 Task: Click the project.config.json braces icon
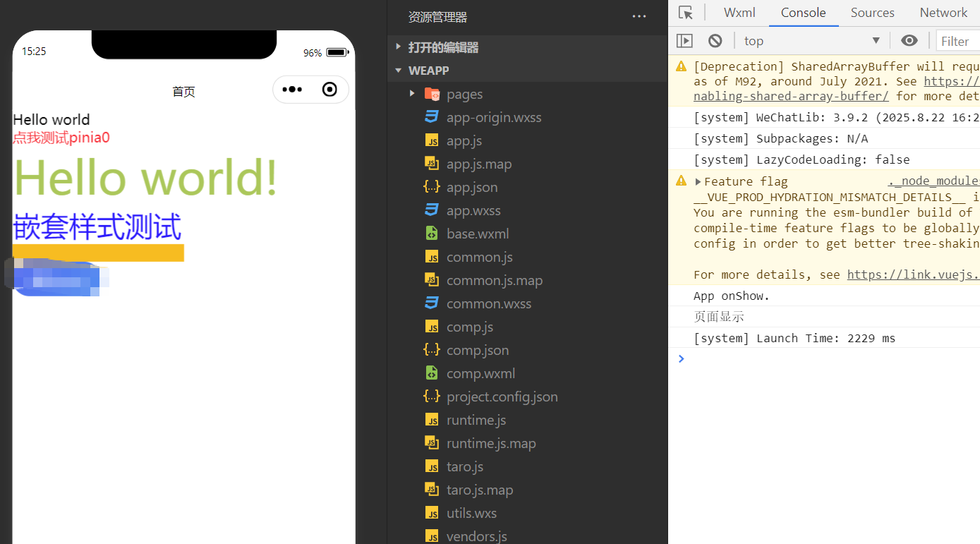coord(432,397)
